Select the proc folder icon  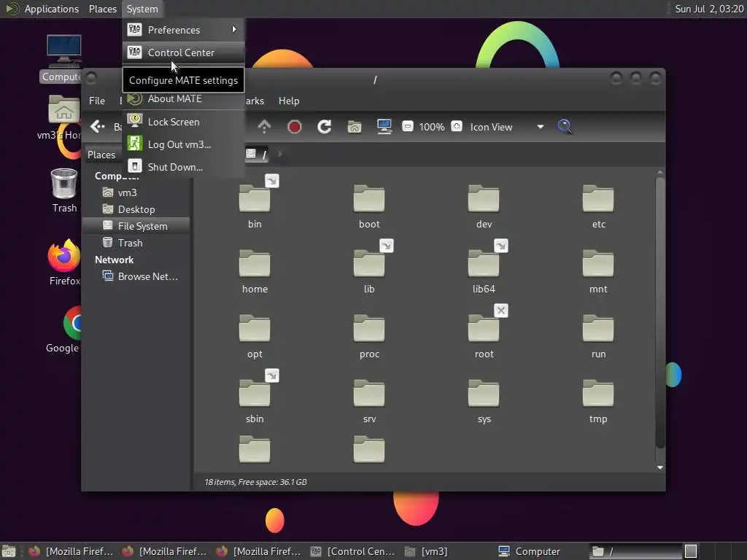[x=369, y=327]
